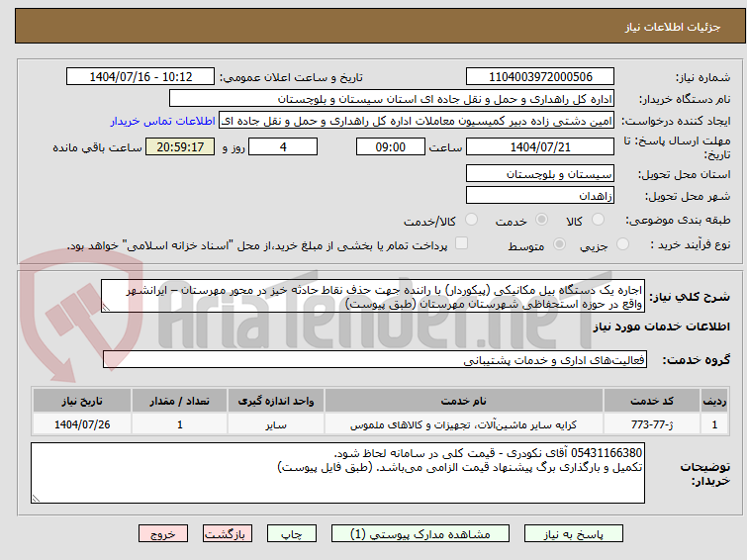The image size is (747, 560).
Task: Click the service code ژ-77-773 cell
Action: pyautogui.click(x=651, y=424)
